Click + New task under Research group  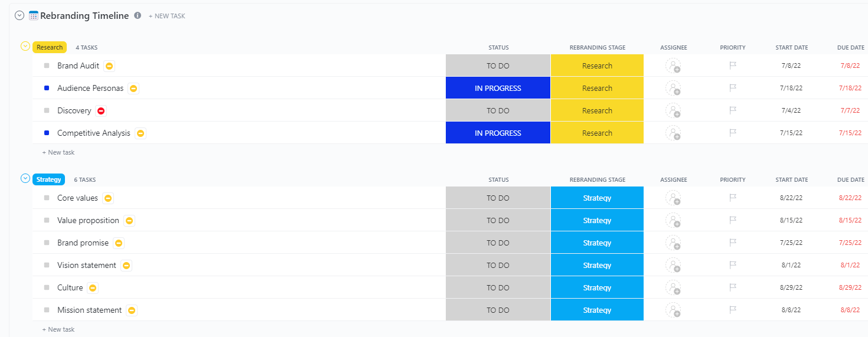coord(58,152)
